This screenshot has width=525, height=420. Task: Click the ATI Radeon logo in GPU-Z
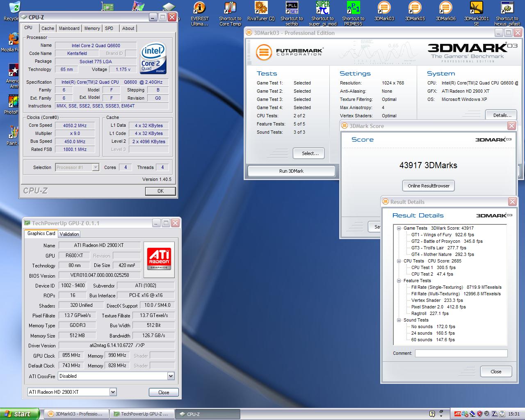point(159,259)
